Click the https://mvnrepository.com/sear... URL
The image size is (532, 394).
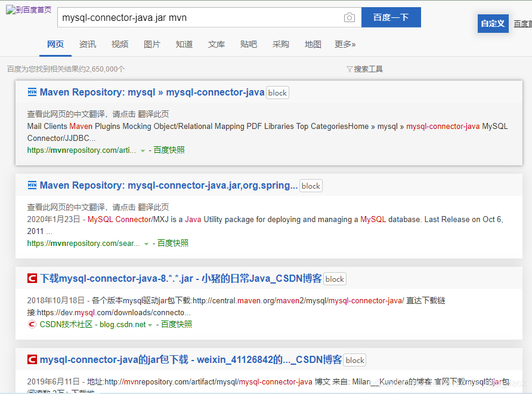[x=83, y=243]
